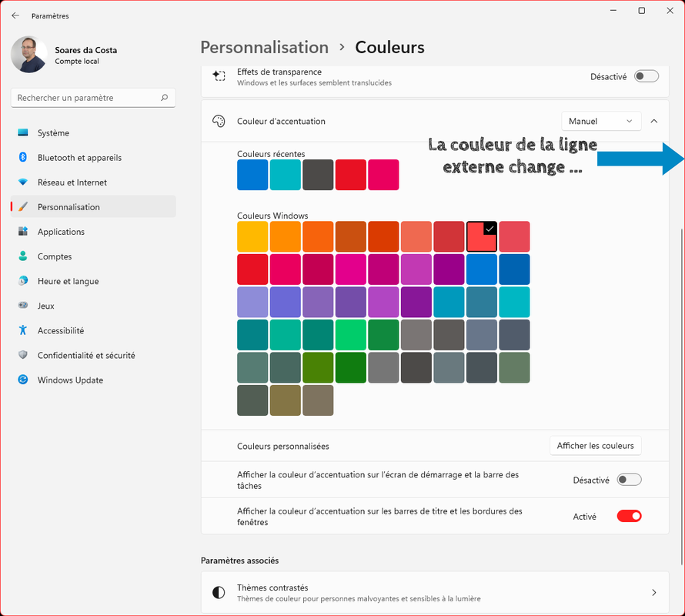Pick the blue recent color swatch
685x616 pixels.
tap(252, 175)
